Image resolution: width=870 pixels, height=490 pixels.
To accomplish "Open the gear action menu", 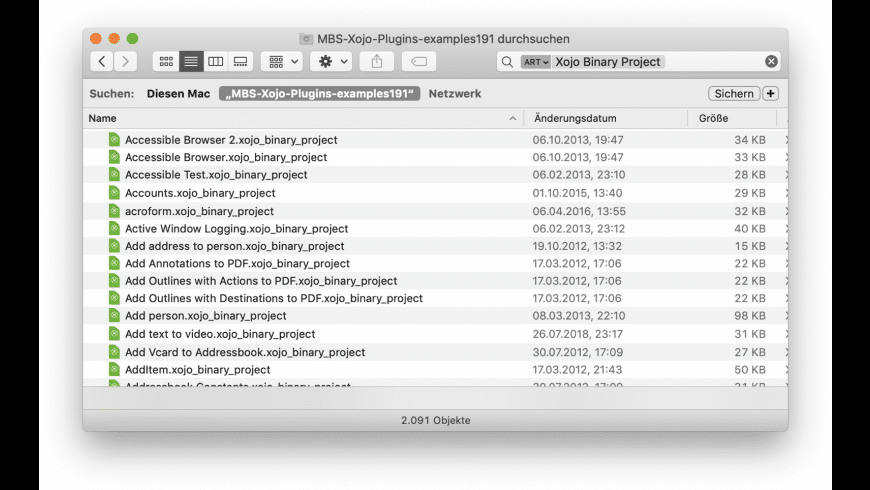I will [x=331, y=62].
